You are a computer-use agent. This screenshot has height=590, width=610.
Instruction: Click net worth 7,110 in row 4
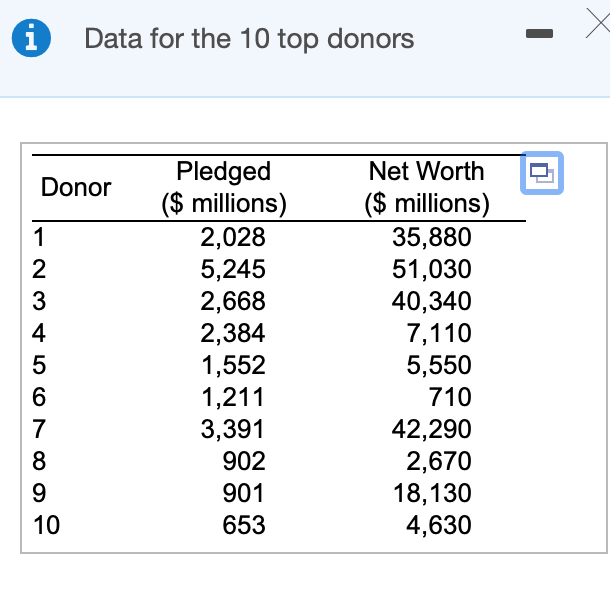pos(439,333)
